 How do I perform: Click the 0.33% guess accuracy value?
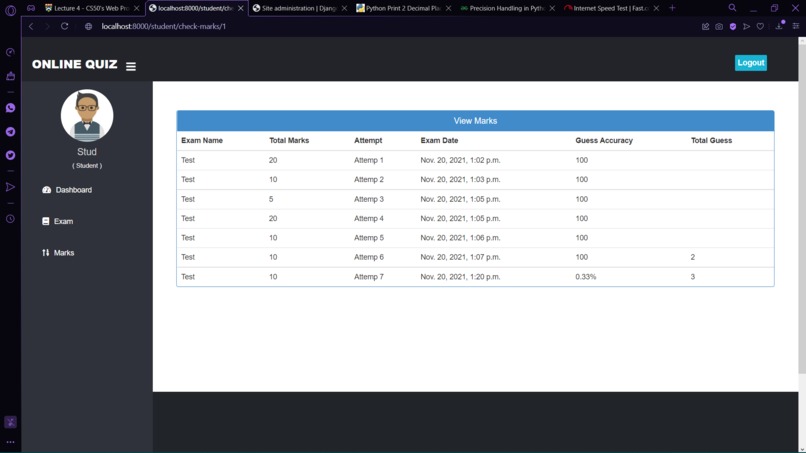click(x=585, y=277)
